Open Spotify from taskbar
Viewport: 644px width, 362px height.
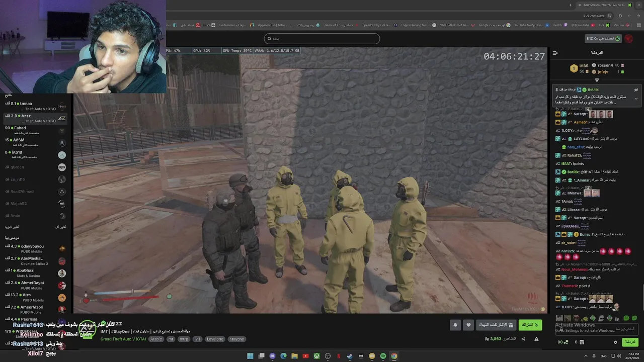point(383,356)
